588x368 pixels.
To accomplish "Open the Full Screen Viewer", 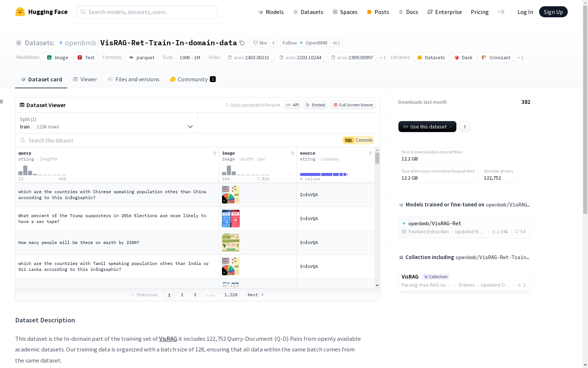I will [x=353, y=105].
